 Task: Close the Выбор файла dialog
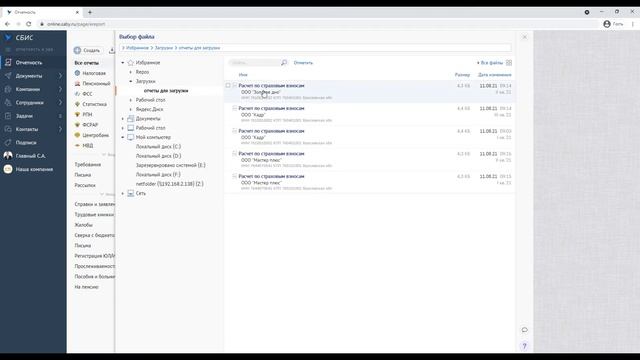524,37
